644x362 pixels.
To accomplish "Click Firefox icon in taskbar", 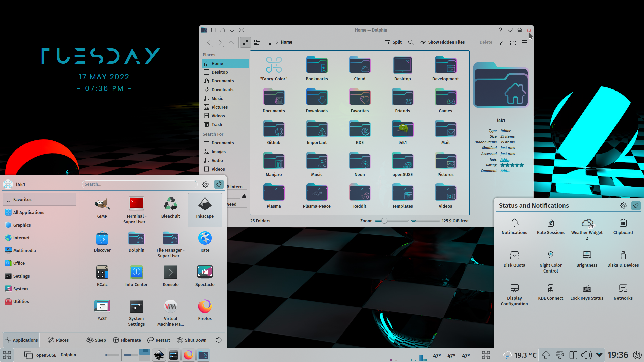I will [189, 355].
